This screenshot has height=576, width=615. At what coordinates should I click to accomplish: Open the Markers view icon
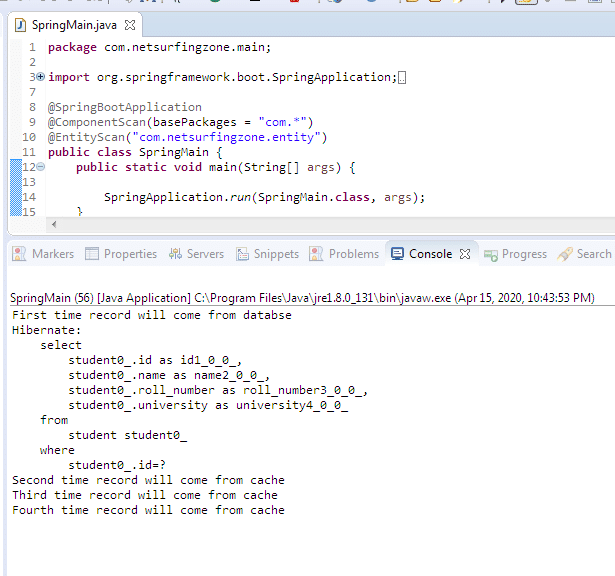coord(19,254)
